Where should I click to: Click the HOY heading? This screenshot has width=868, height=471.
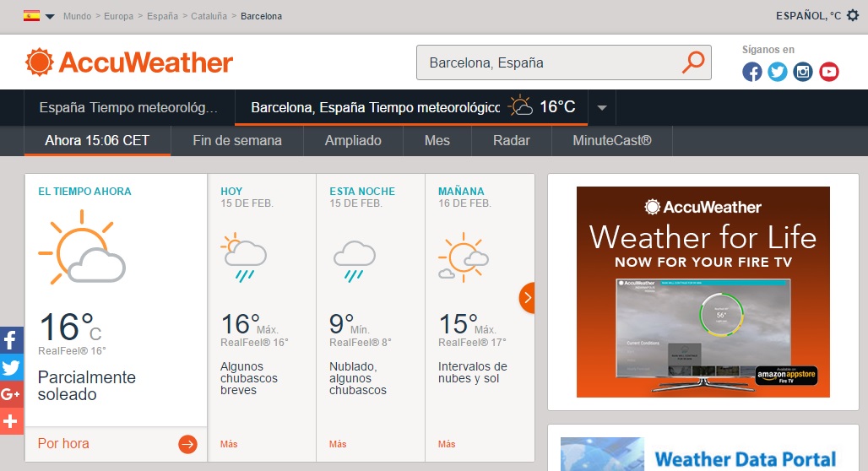tap(231, 191)
